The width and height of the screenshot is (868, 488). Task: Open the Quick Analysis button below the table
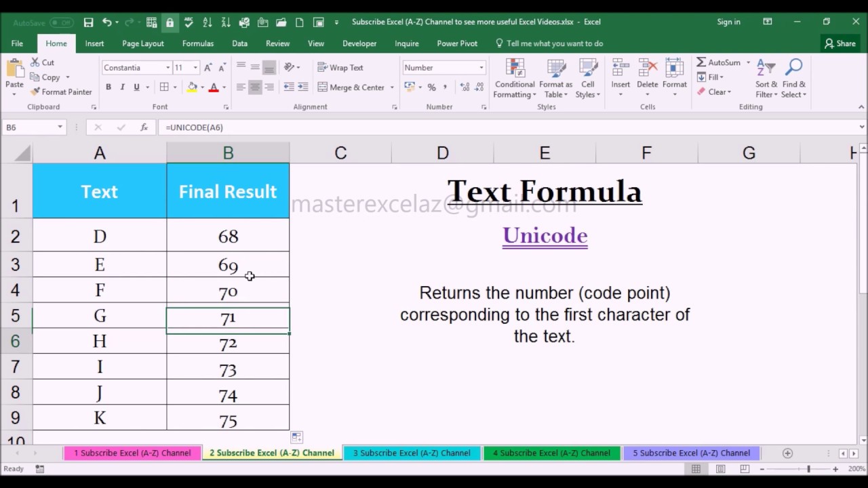296,437
